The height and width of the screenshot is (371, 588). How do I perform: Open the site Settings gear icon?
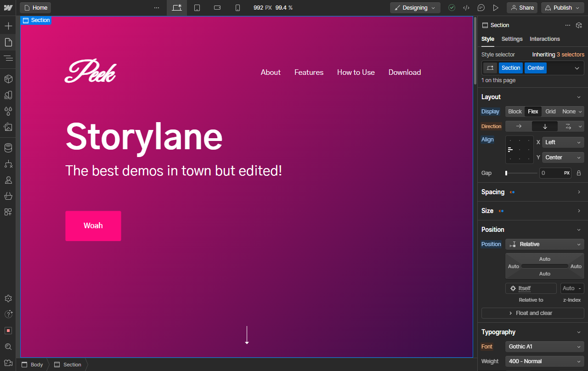point(8,298)
